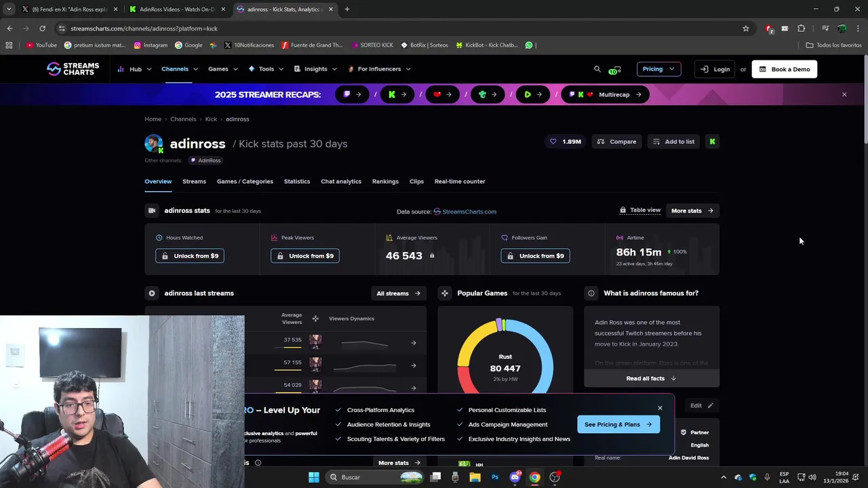Switch to the Fendi en X browser tab

coord(69,9)
